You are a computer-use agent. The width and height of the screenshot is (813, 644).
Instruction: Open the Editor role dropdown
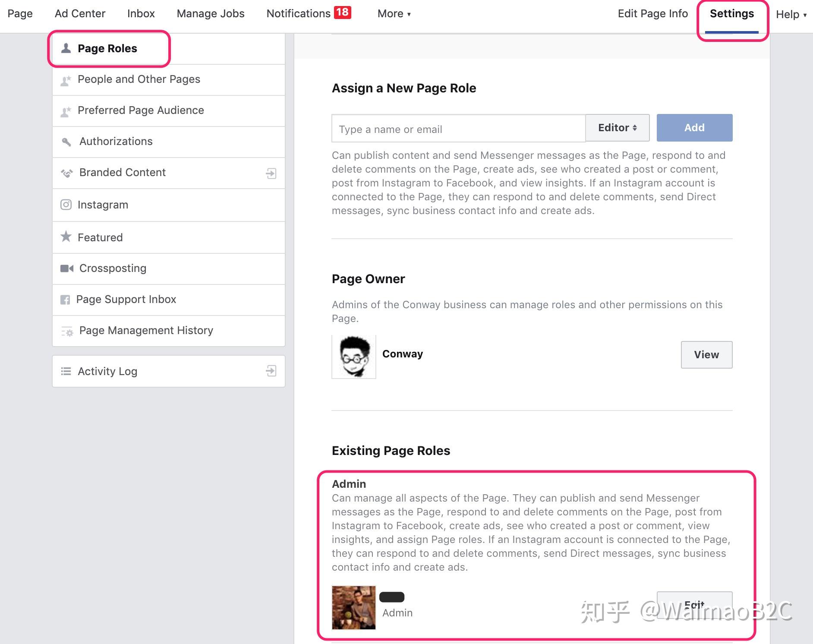(618, 128)
